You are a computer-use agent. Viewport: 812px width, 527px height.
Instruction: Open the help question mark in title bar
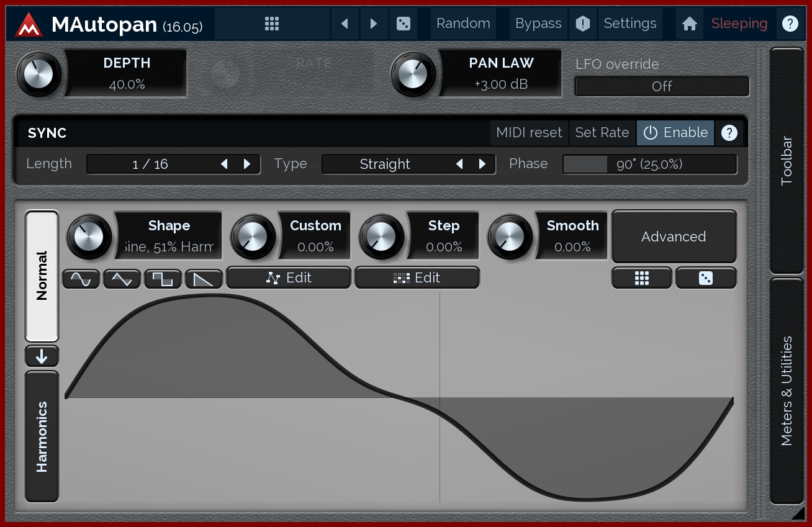(x=790, y=24)
